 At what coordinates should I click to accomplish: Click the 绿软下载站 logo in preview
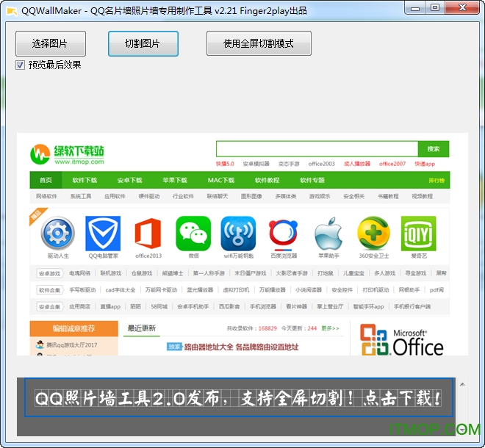click(67, 154)
